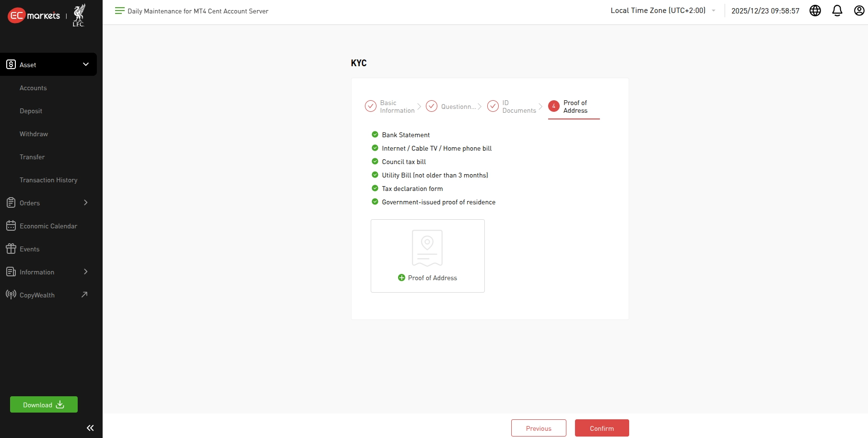868x438 pixels.
Task: Click the notification bell icon
Action: pyautogui.click(x=837, y=11)
